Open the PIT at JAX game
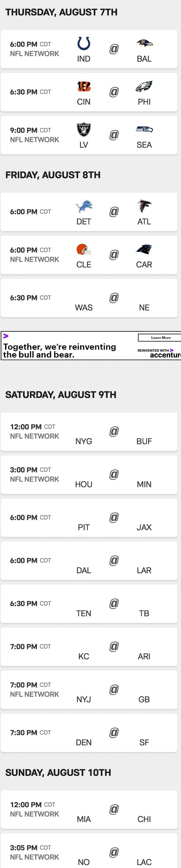The height and width of the screenshot is (868, 181). [89, 518]
